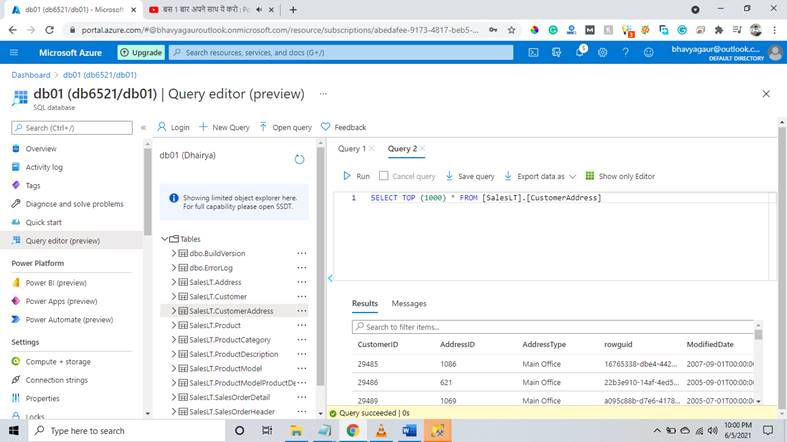Open Chrome from the Windows taskbar

[353, 430]
